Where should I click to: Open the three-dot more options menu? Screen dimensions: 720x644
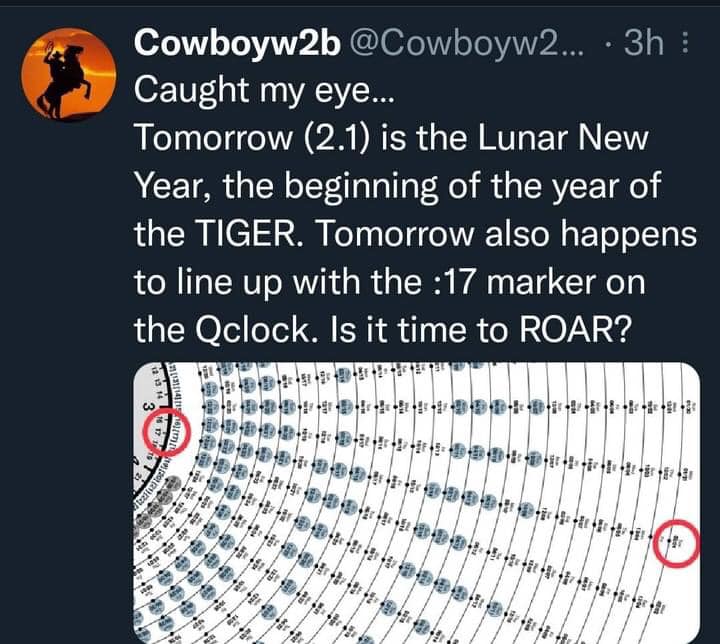pyautogui.click(x=684, y=44)
